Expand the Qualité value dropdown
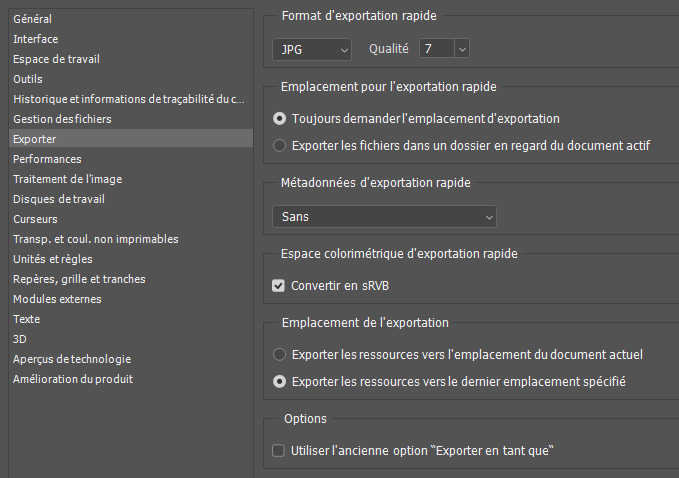Viewport: 679px width, 478px height. 461,48
